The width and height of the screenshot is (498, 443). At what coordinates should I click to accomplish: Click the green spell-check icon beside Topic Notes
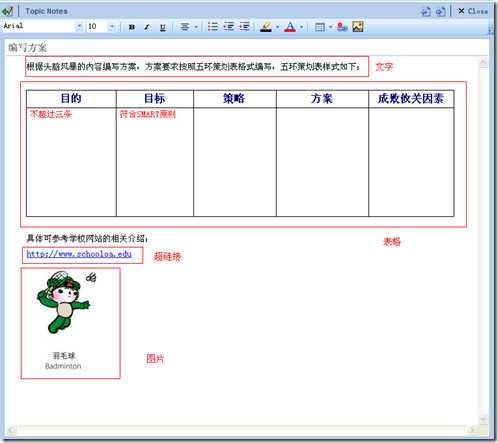(7, 11)
